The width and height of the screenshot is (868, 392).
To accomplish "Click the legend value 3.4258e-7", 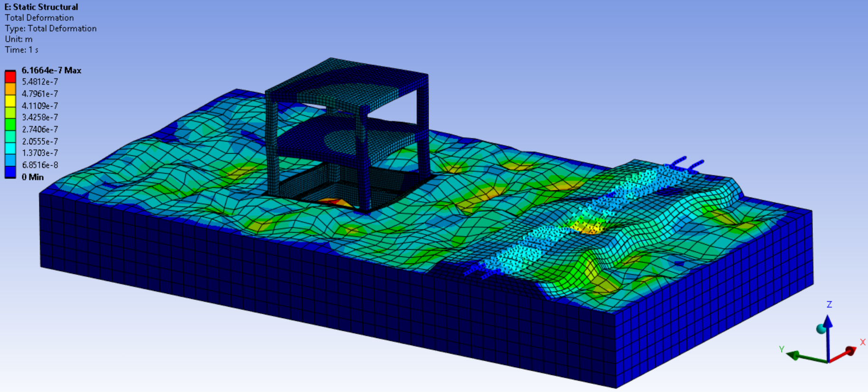I will (x=40, y=117).
